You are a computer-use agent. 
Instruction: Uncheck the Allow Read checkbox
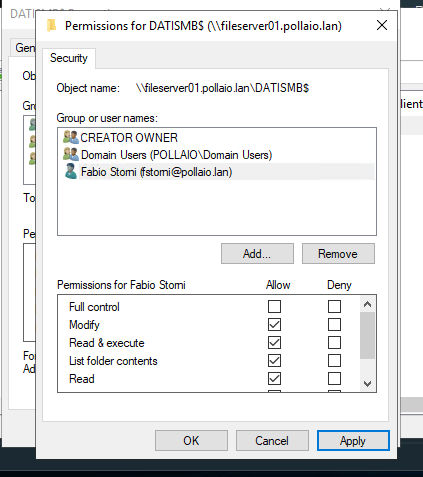(x=274, y=378)
